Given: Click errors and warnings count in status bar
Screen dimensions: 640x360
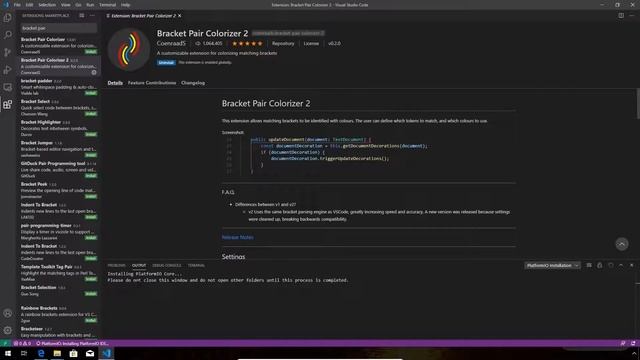Looking at the screenshot, I should [x=22, y=343].
